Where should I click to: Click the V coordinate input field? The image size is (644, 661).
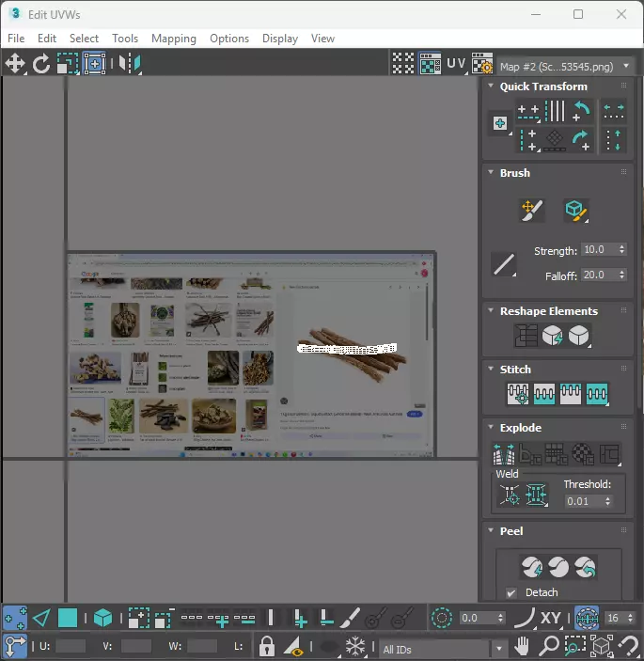click(x=135, y=646)
